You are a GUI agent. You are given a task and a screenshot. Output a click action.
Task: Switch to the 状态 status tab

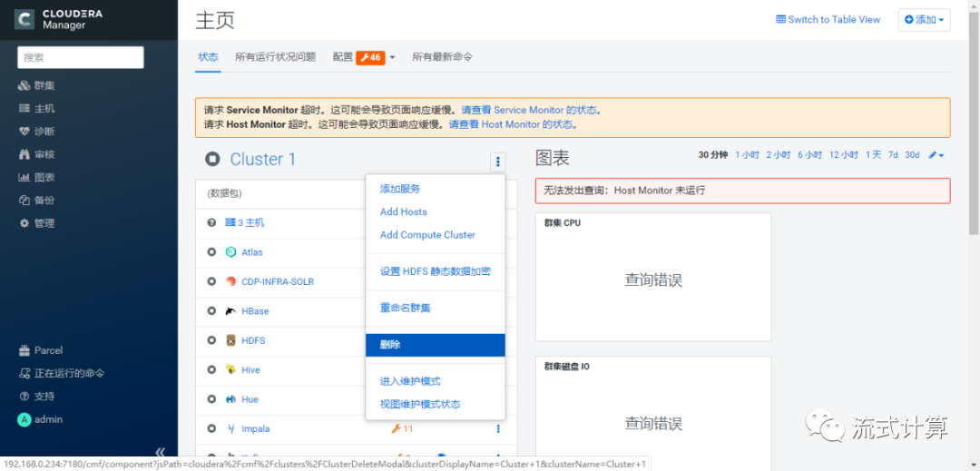coord(208,57)
